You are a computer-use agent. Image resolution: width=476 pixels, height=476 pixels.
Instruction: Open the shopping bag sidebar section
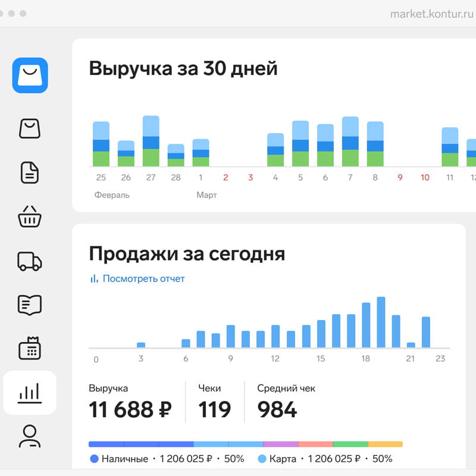point(30,129)
